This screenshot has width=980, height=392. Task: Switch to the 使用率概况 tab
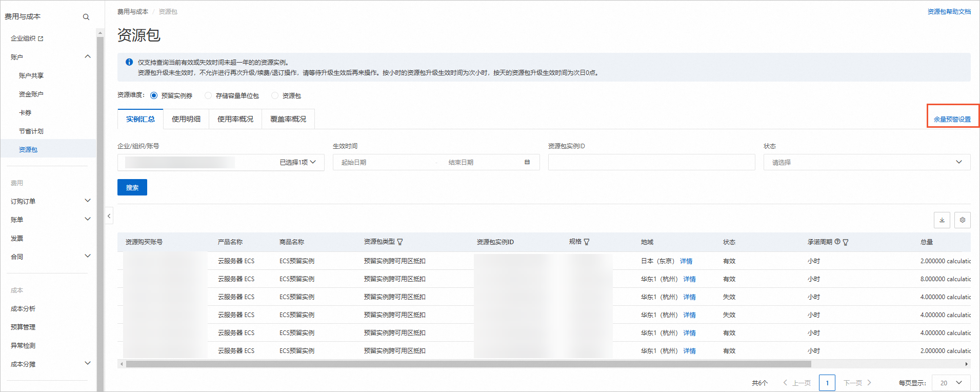coord(235,119)
